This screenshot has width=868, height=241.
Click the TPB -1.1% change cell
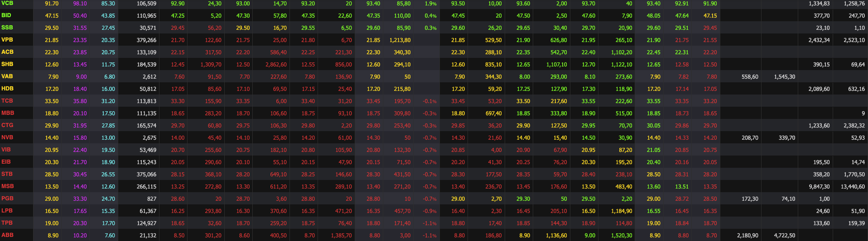[429, 223]
